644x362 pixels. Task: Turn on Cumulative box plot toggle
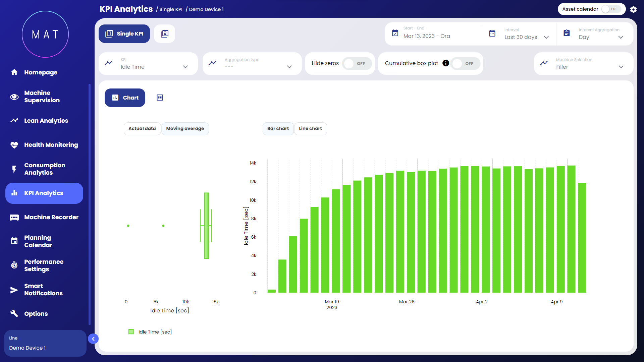pyautogui.click(x=465, y=63)
